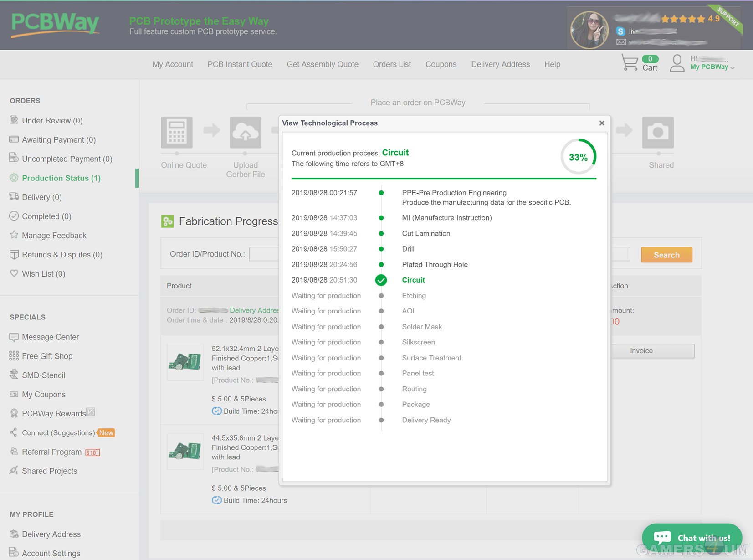Click the Manage Feedback star icon

(14, 235)
